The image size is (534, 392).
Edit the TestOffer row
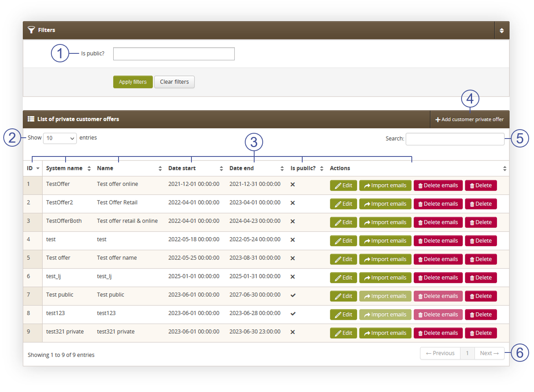coord(343,185)
